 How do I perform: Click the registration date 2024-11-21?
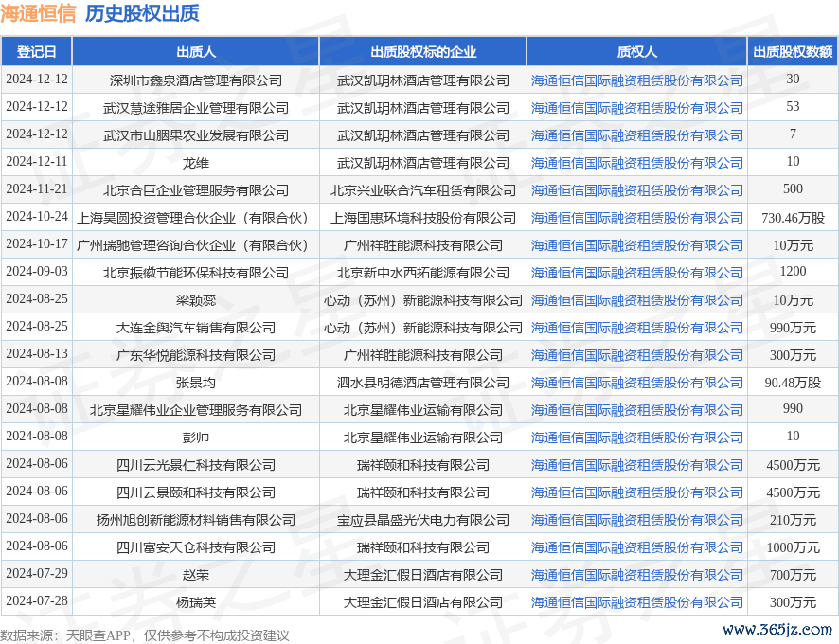tap(37, 188)
